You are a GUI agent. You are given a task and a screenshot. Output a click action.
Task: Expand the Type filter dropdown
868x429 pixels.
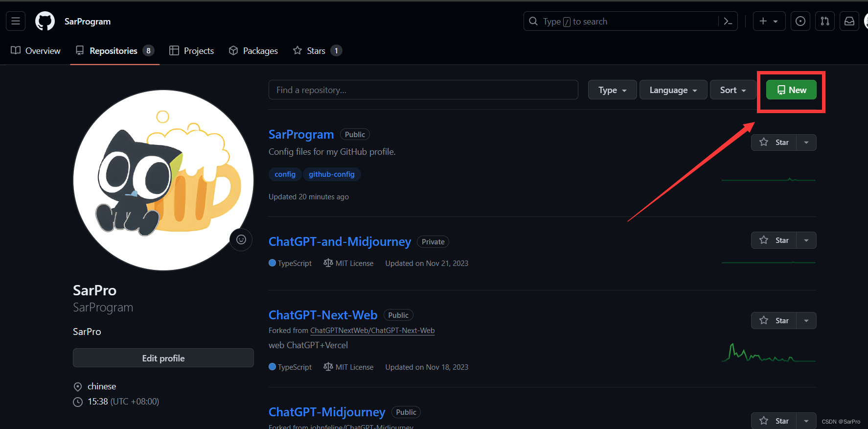(x=612, y=90)
